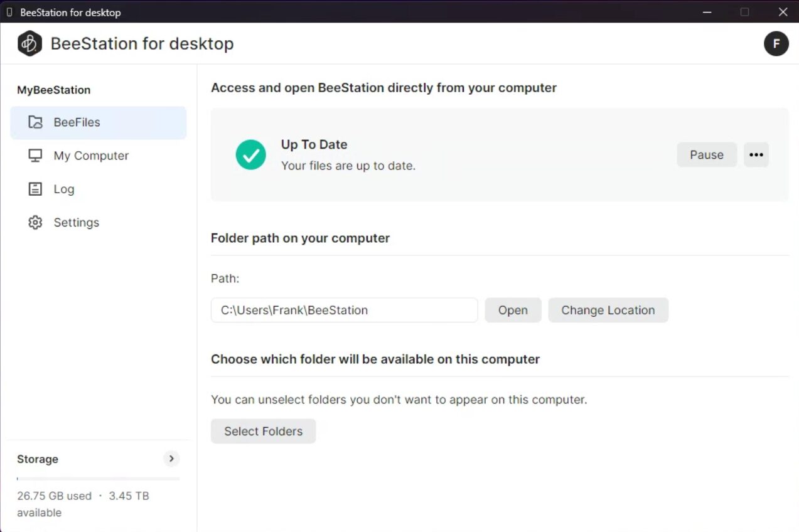
Task: Click 'Access and open BeeStation directly' heading
Action: click(383, 88)
